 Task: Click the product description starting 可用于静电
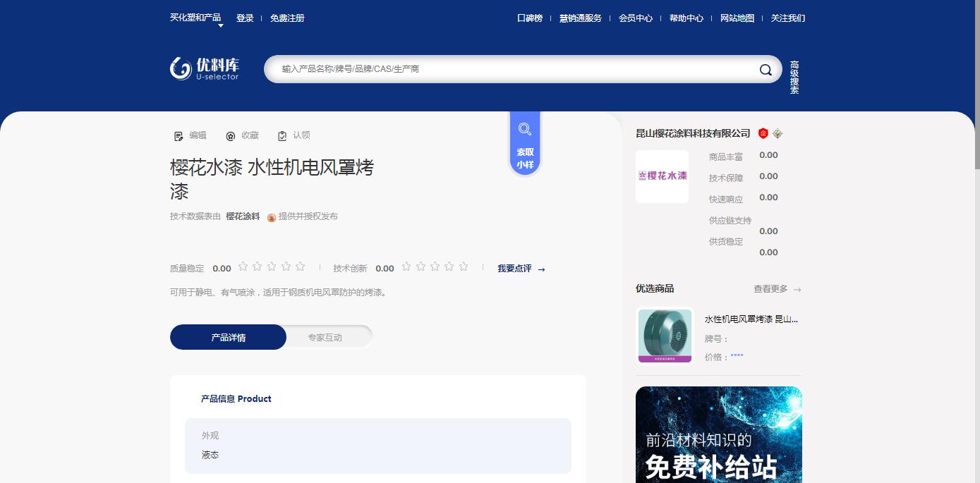[x=278, y=293]
